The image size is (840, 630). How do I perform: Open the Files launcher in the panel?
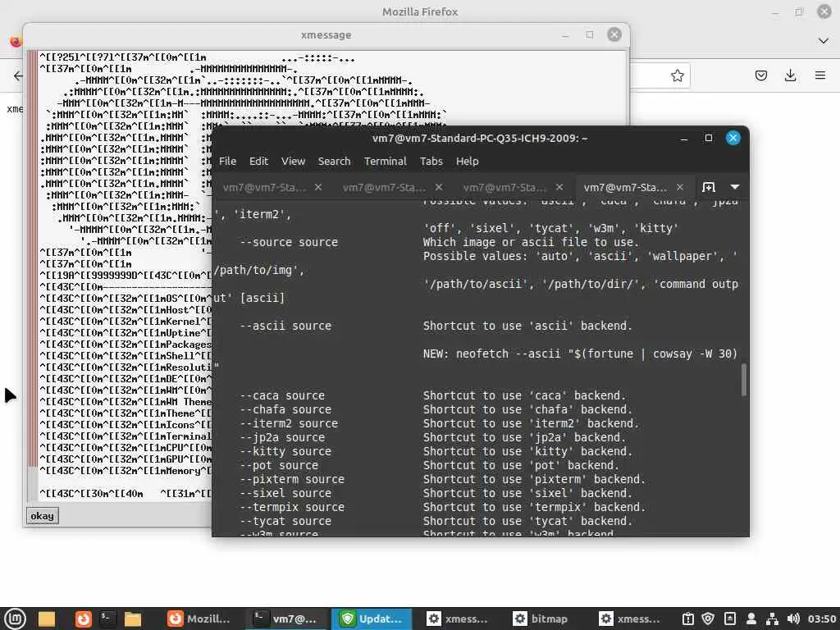pyautogui.click(x=47, y=619)
